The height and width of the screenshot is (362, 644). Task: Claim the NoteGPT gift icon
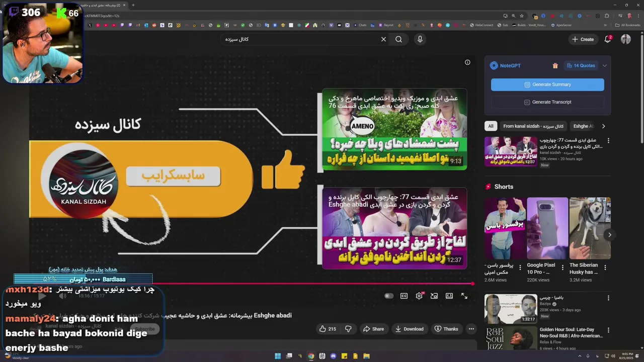pos(555,65)
